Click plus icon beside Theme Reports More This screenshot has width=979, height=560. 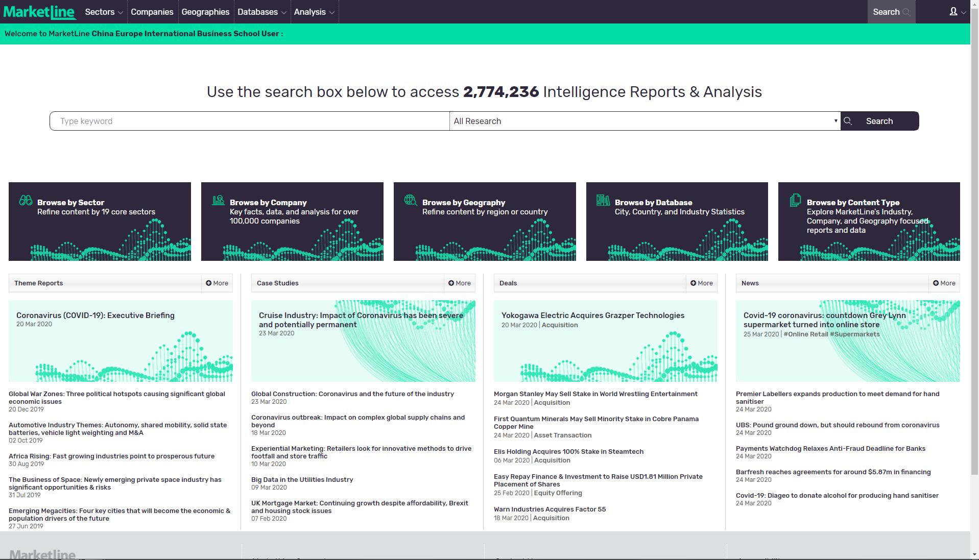click(x=208, y=283)
